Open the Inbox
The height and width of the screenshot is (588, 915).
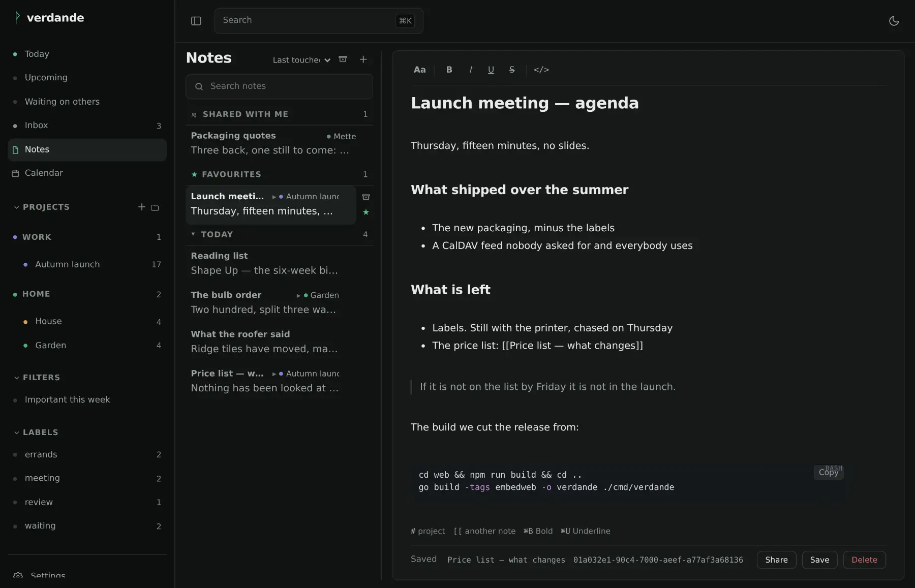[x=87, y=126]
